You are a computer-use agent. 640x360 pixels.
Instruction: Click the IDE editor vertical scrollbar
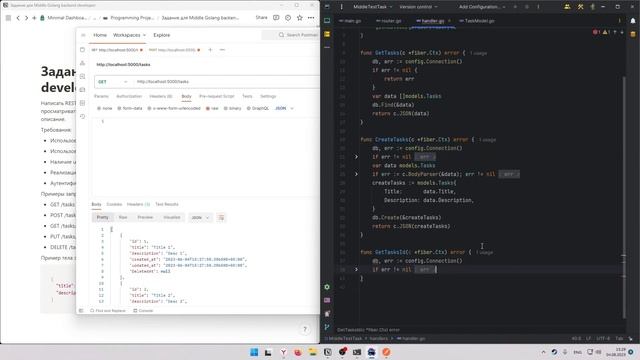pos(624,197)
